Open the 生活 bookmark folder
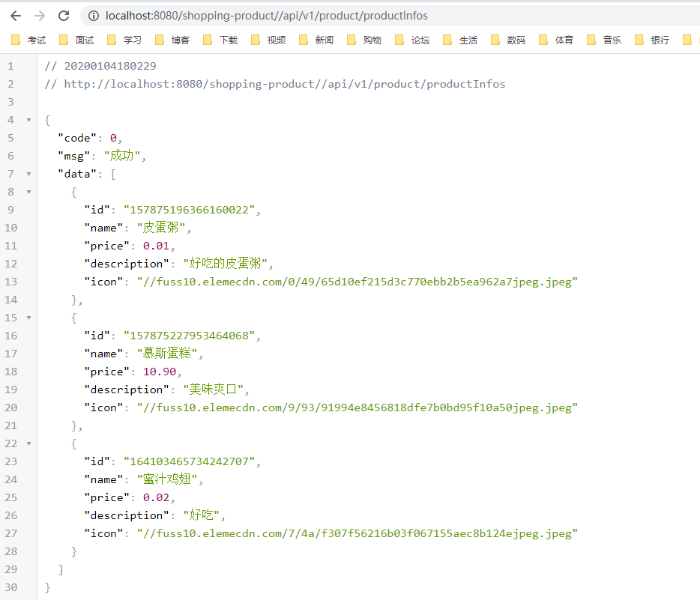This screenshot has height=600, width=700. click(460, 40)
